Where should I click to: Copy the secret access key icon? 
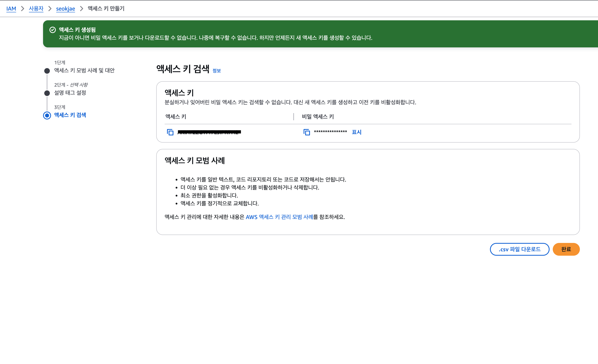[x=307, y=132]
